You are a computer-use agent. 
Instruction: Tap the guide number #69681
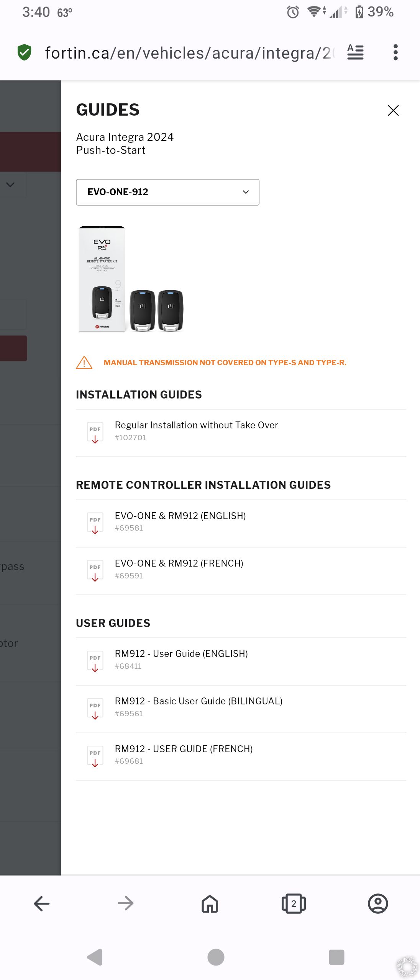(129, 761)
